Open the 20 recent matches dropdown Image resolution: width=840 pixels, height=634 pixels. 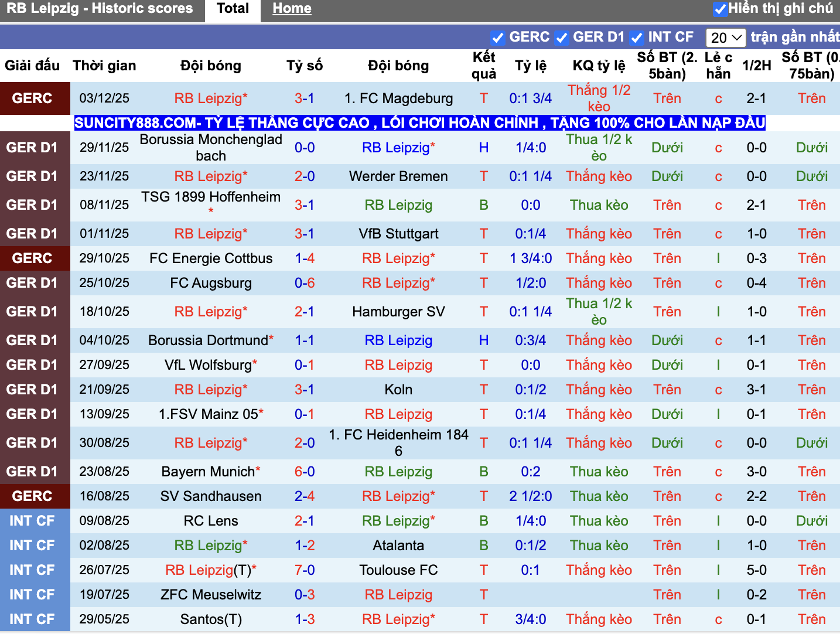tap(726, 38)
